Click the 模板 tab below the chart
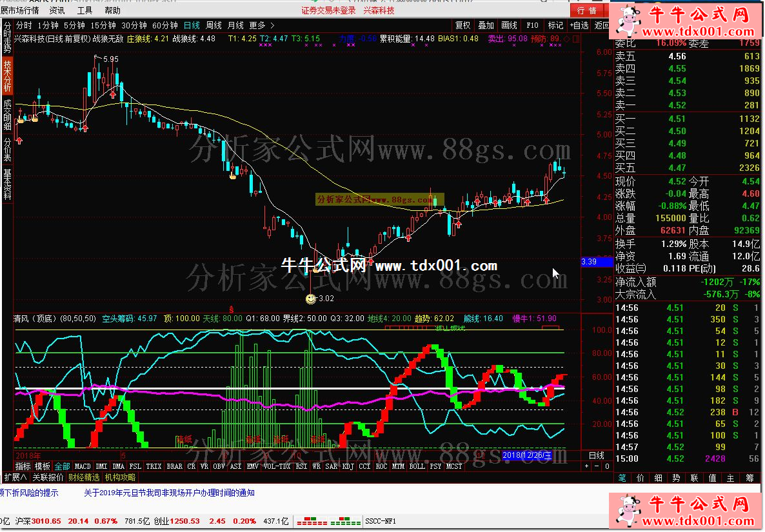 [x=43, y=466]
